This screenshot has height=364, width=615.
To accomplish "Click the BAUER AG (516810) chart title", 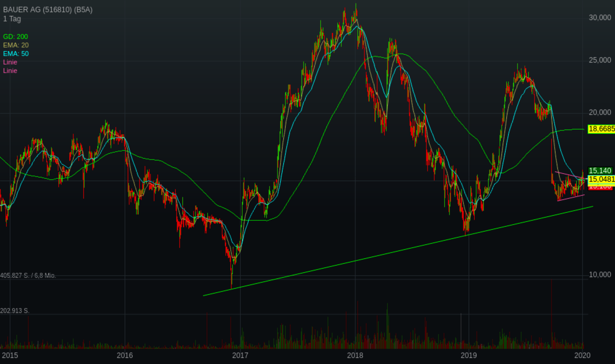I will [x=48, y=10].
